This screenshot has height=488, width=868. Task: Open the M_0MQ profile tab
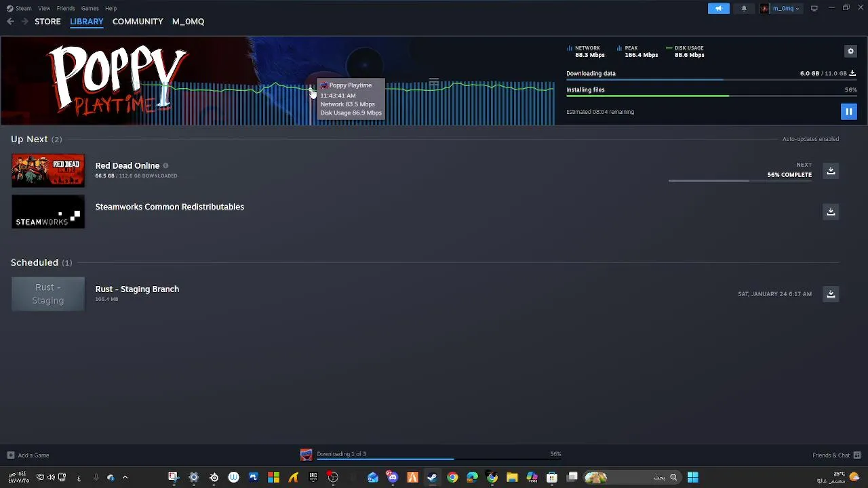pos(188,22)
